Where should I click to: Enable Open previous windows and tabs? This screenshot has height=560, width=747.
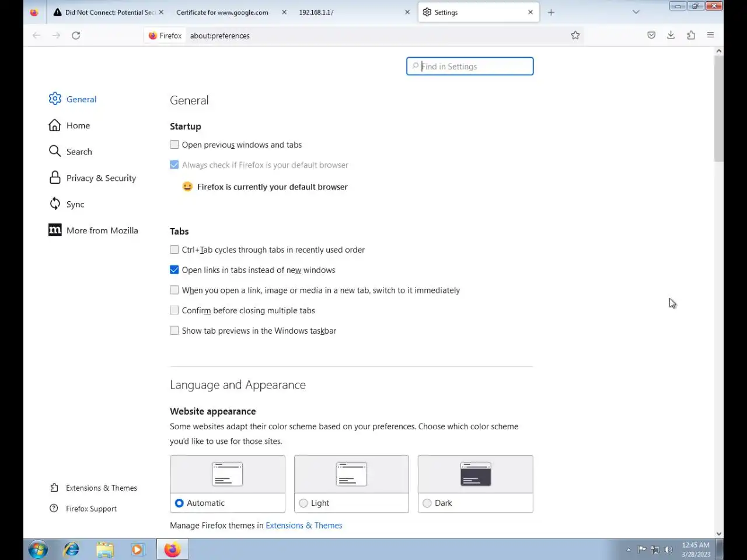click(x=174, y=145)
